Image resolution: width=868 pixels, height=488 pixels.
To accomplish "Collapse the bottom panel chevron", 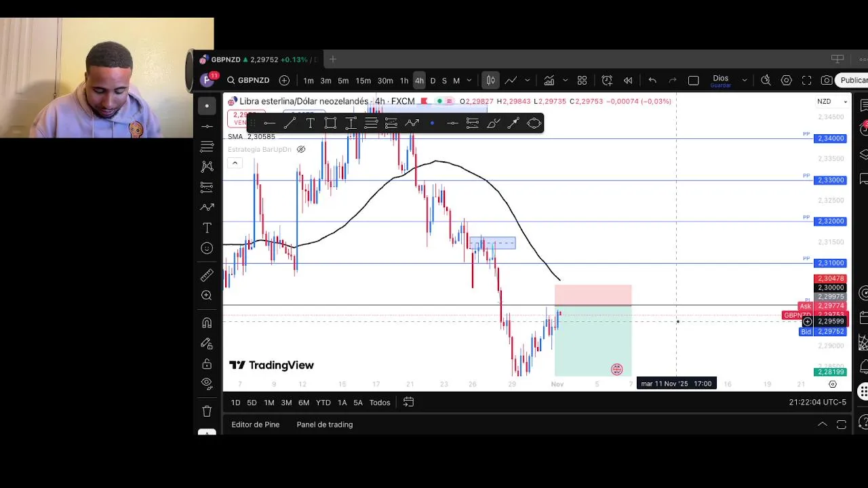I will 822,424.
